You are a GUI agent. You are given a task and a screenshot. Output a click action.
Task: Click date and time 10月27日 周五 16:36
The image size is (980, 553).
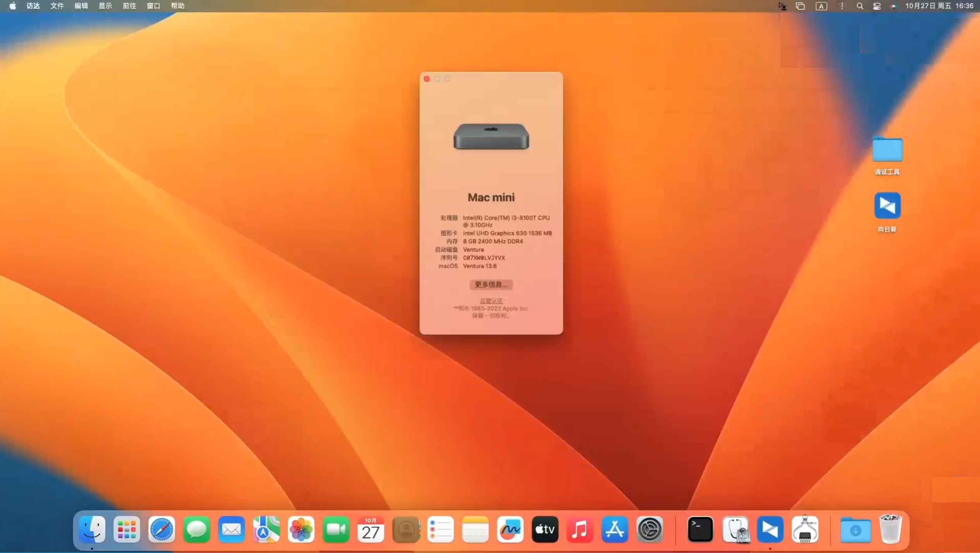click(x=939, y=6)
